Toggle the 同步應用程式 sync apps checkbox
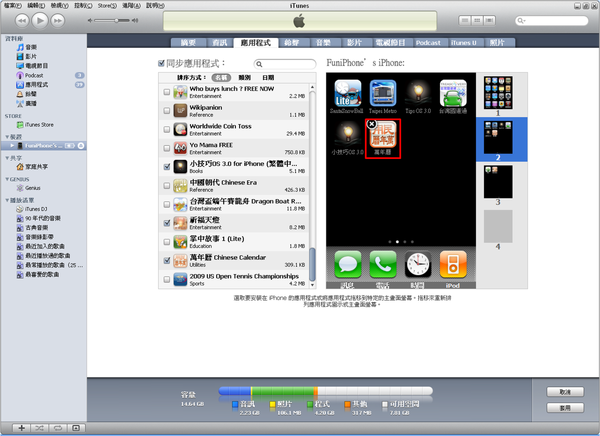The width and height of the screenshot is (600, 436). coord(161,63)
